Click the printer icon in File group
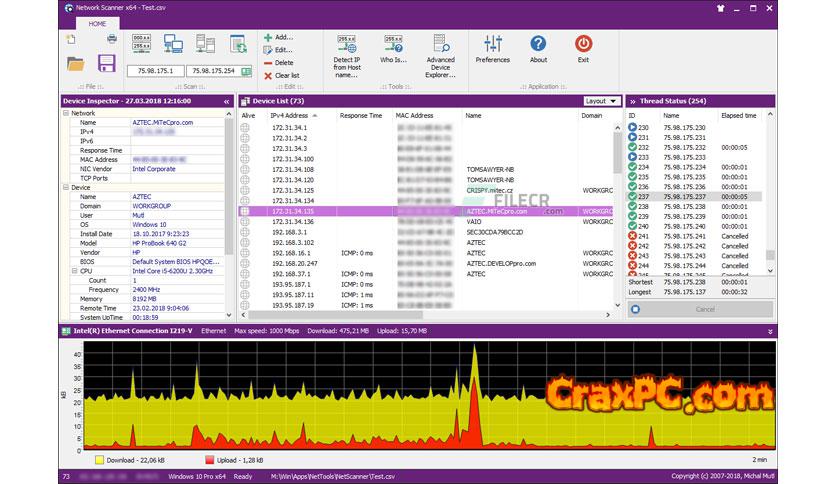This screenshot has height=484, width=836. (112, 39)
